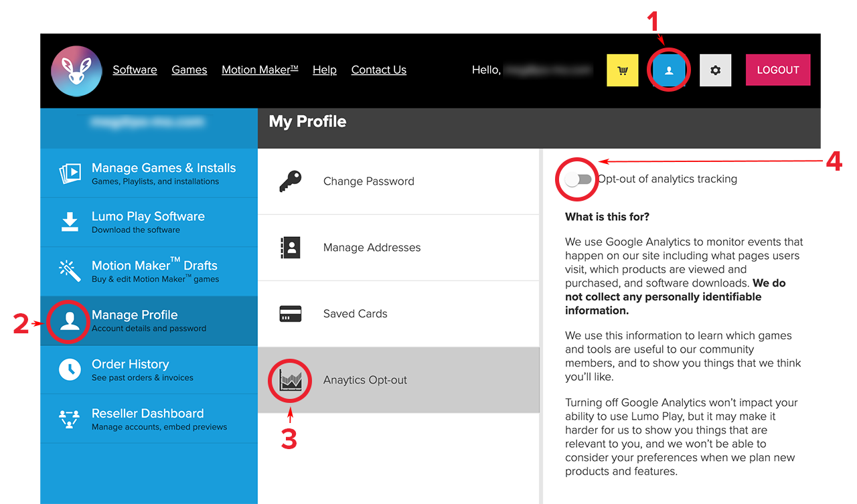The width and height of the screenshot is (857, 504).
Task: Open the Games menu link
Action: pos(189,70)
